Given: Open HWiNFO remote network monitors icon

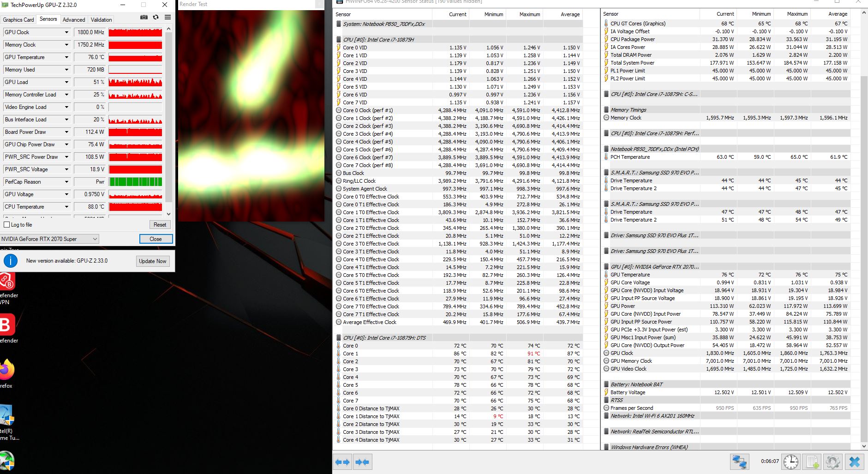Looking at the screenshot, I should pos(740,462).
